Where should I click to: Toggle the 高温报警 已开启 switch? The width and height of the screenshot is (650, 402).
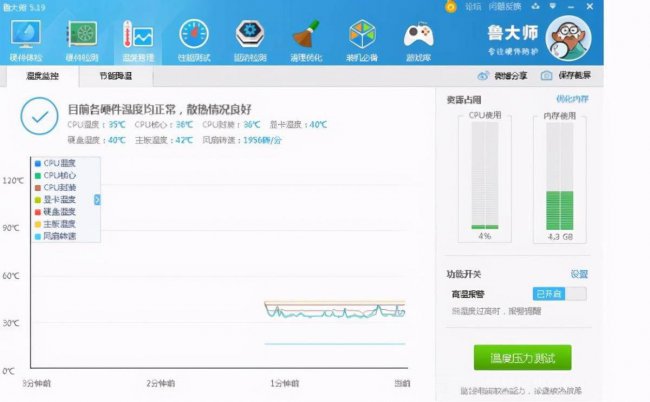[559, 294]
